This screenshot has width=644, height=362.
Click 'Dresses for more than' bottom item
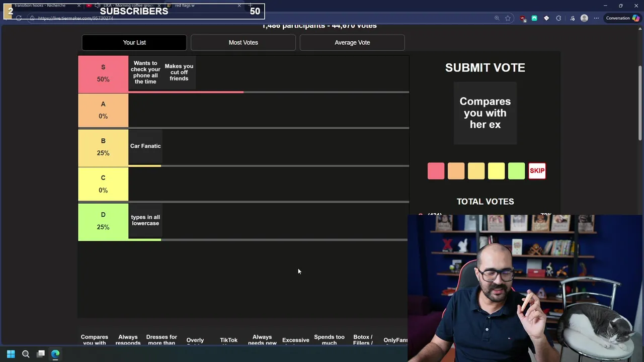(162, 340)
